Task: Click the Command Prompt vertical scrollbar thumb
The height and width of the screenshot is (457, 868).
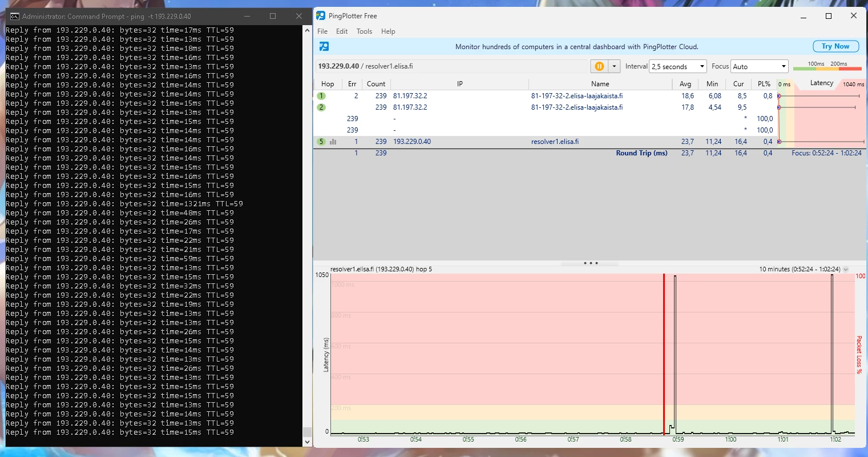Action: click(307, 432)
